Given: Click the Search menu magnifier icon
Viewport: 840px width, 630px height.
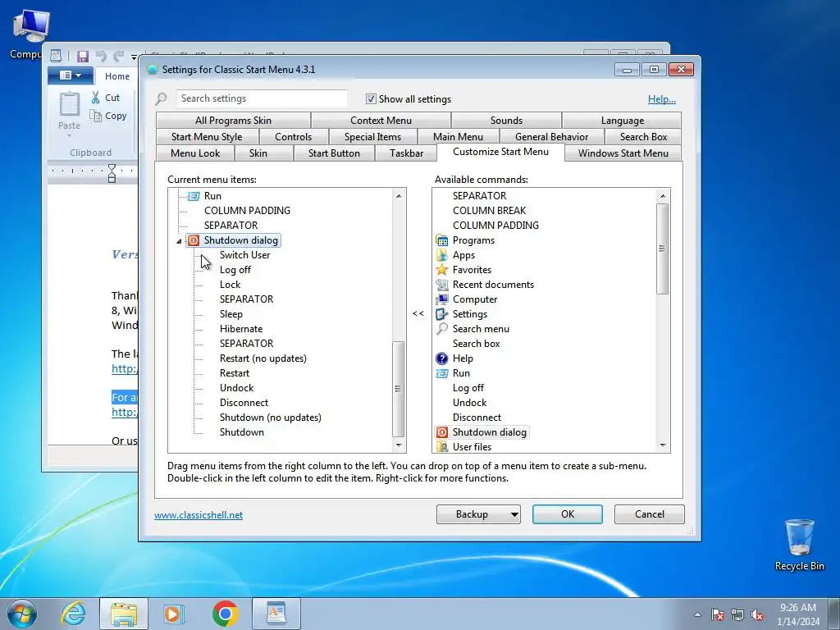Looking at the screenshot, I should (x=442, y=329).
